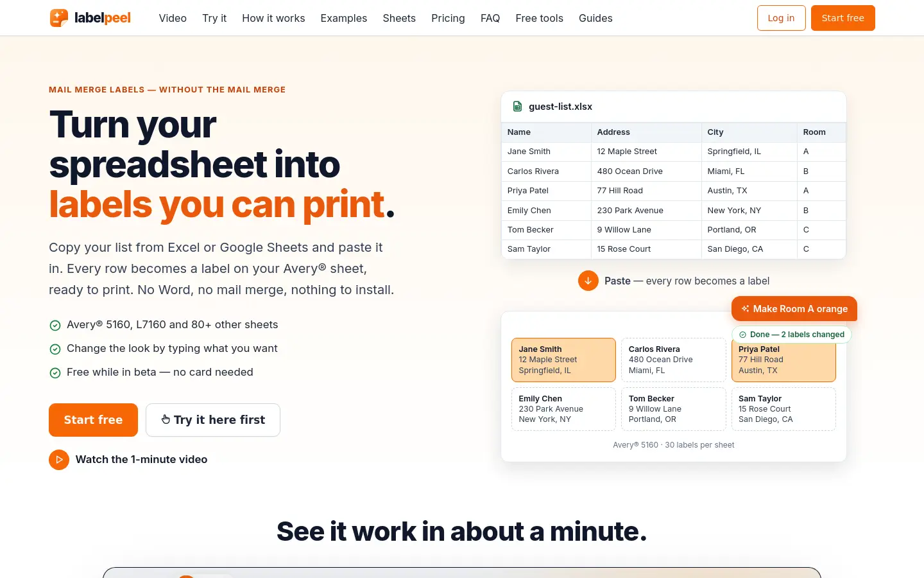Click the hand pointer icon in Try it button
This screenshot has width=924, height=578.
click(166, 419)
